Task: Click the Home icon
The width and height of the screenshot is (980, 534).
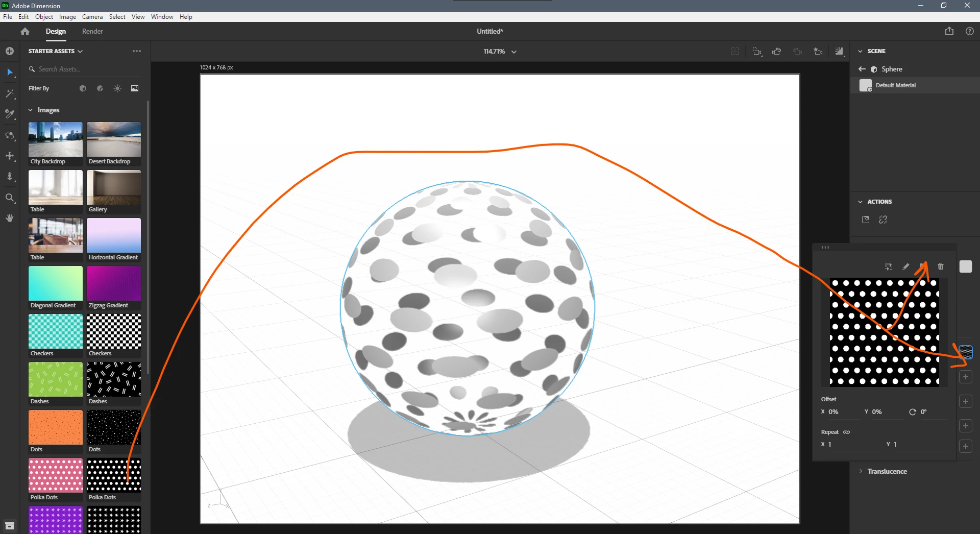Action: (25, 31)
